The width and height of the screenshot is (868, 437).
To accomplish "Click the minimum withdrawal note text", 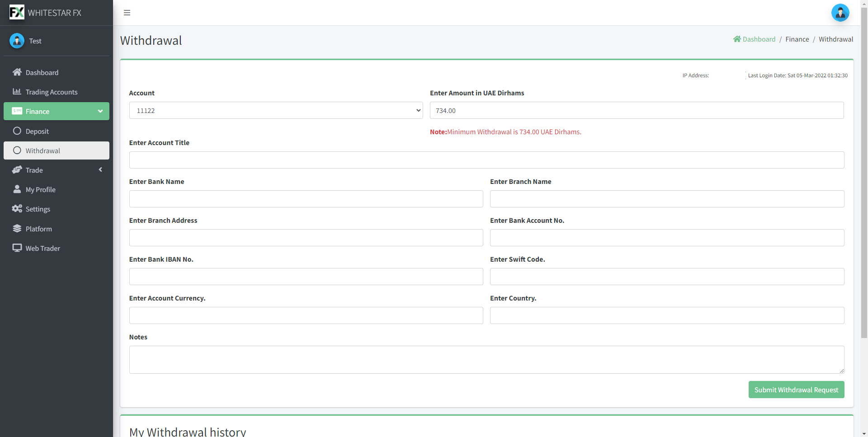I will (505, 132).
